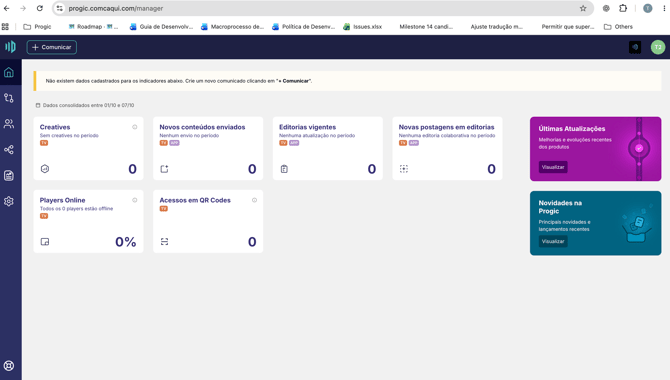Open the browser extensions puzzle icon
The image size is (670, 380).
[x=623, y=8]
